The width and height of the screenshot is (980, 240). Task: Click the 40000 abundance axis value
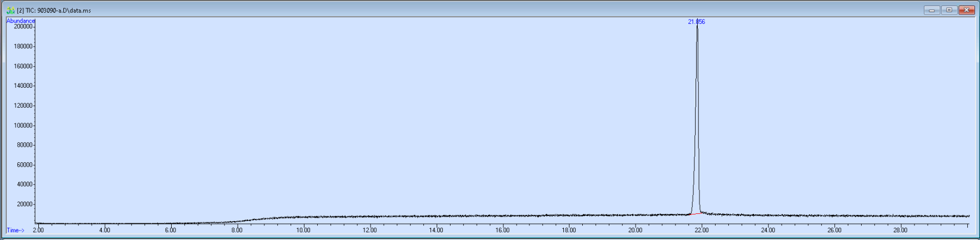click(x=25, y=184)
